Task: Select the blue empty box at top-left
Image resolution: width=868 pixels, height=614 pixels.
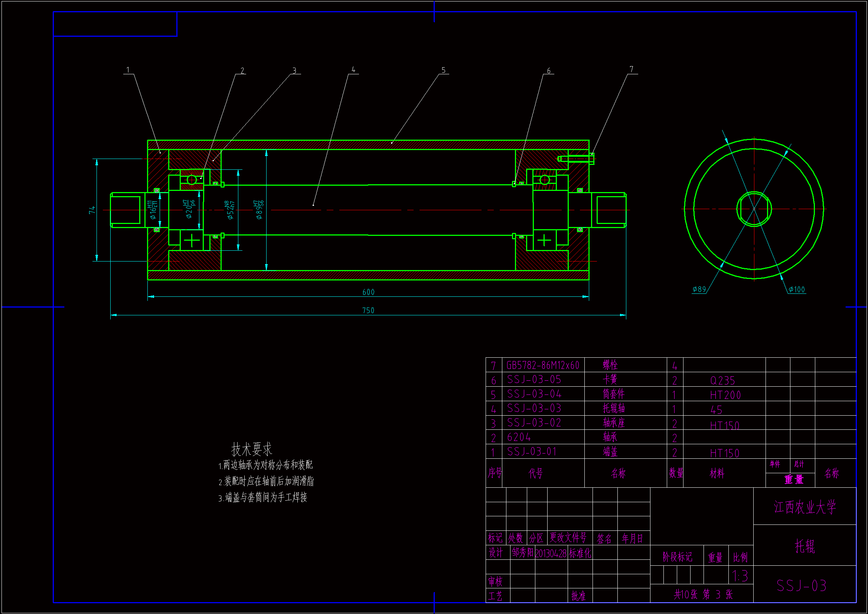Action: click(x=115, y=24)
